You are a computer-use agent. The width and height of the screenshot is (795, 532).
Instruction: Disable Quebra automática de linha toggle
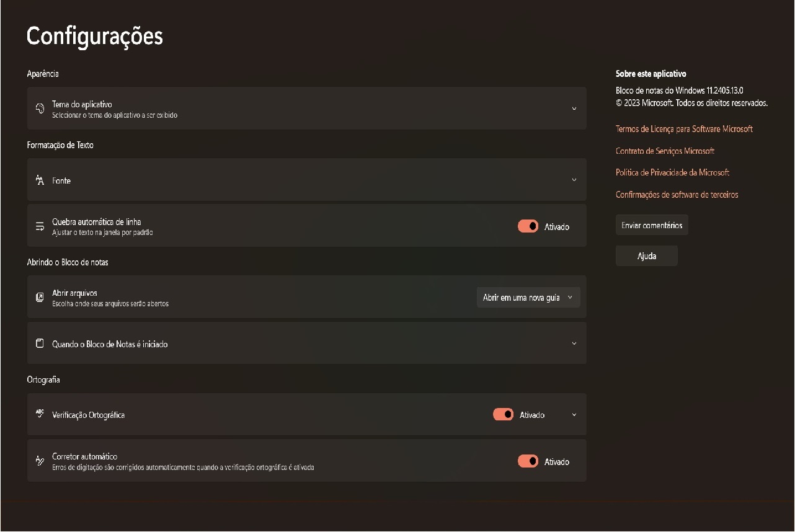[528, 226]
